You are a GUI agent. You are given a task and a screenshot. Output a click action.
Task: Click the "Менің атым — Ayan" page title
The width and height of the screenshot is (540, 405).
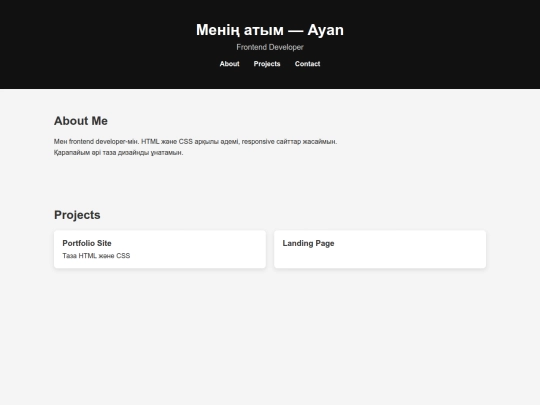coord(270,30)
